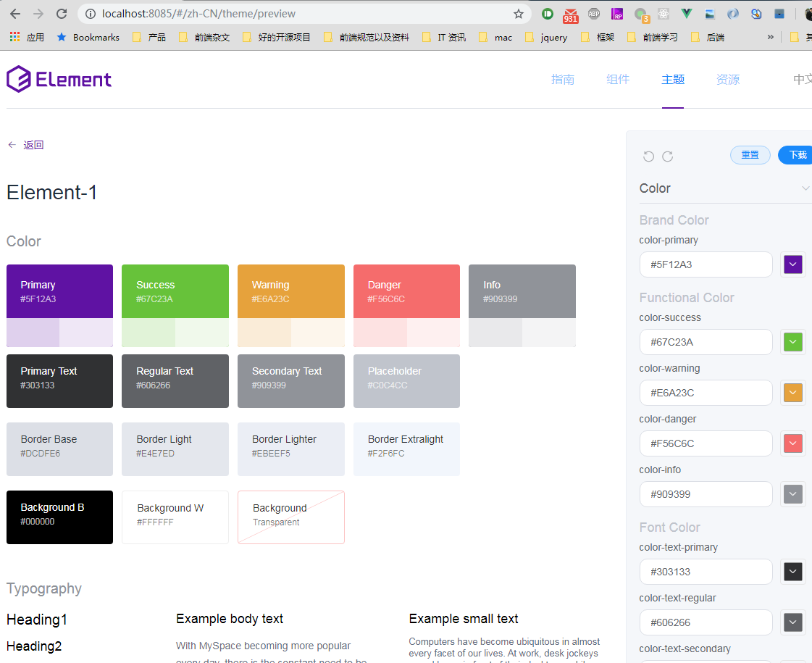Open the color-success color picker dropdown
Screen dimensions: 812x663
[793, 342]
